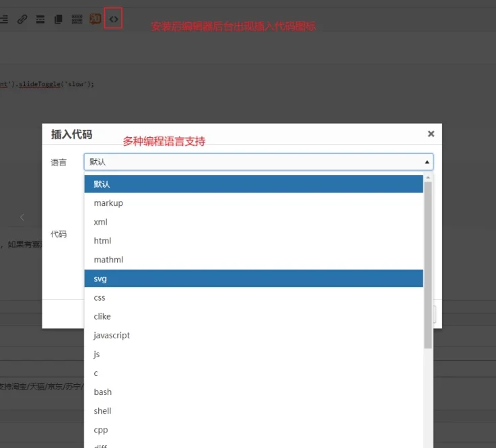Click the orange Taobao icon in toolbar

tap(95, 19)
